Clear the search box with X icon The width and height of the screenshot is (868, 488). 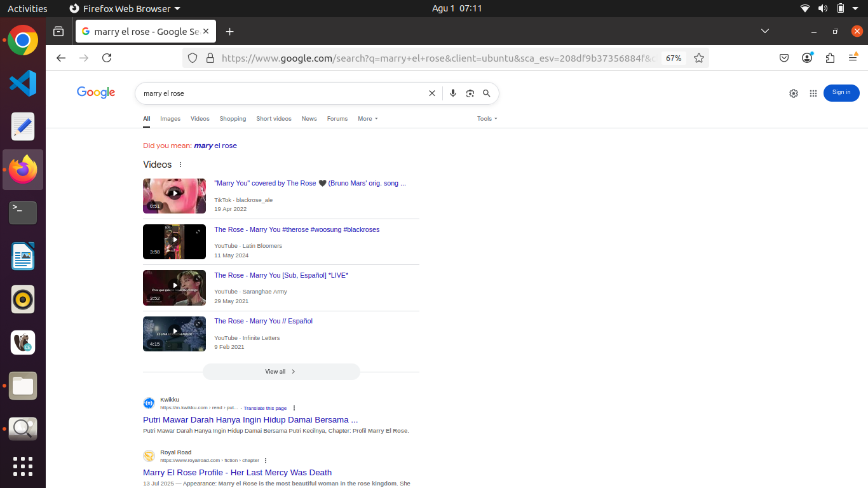(x=432, y=93)
